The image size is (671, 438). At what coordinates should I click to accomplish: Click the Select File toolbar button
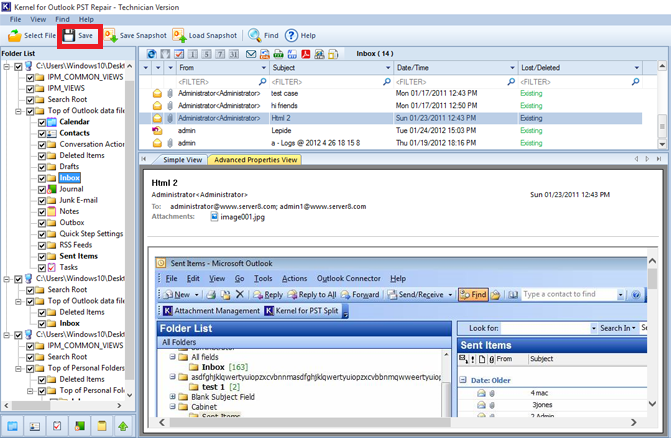(x=32, y=36)
